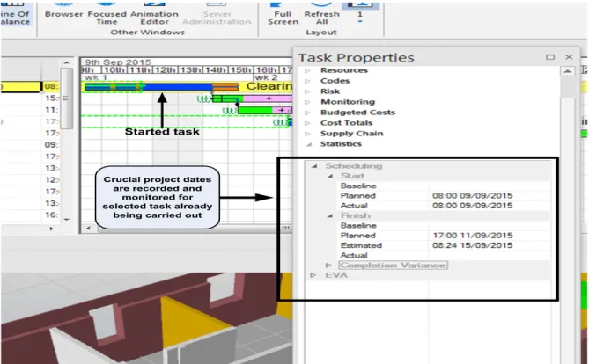The height and width of the screenshot is (364, 589).
Task: Open the Browser window icon
Action: (63, 11)
